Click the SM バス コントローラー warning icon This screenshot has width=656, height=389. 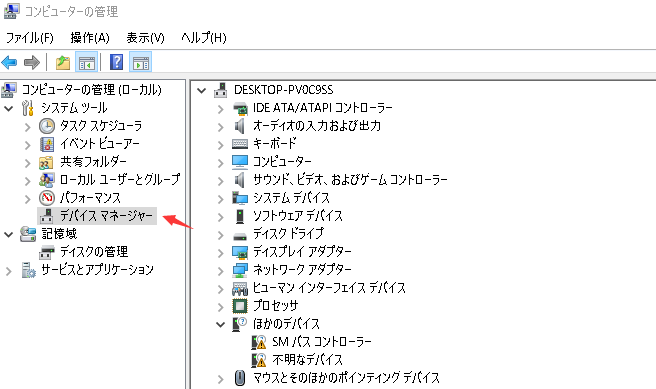(x=259, y=342)
